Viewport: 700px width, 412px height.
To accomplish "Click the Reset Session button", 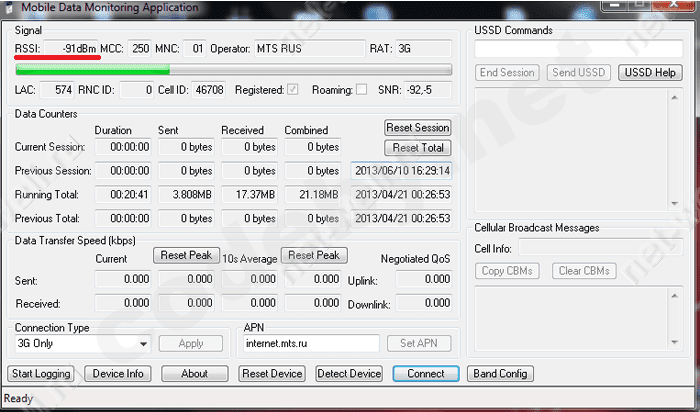I will [418, 128].
